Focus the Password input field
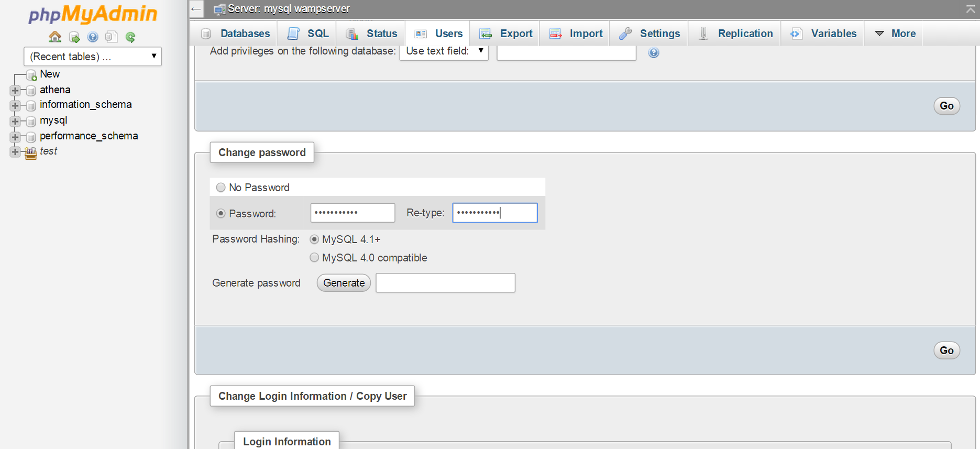The image size is (980, 449). pos(353,213)
